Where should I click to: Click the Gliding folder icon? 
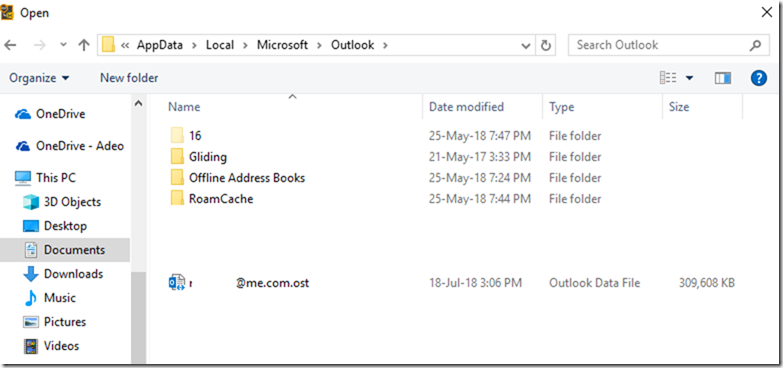178,156
